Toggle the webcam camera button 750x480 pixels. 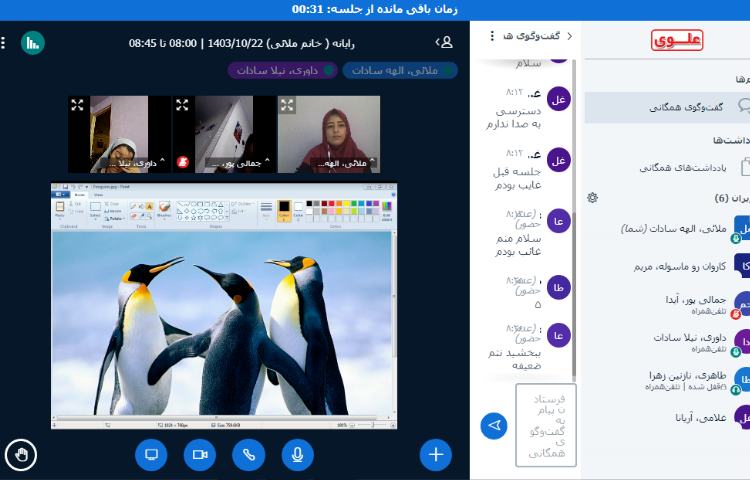200,455
